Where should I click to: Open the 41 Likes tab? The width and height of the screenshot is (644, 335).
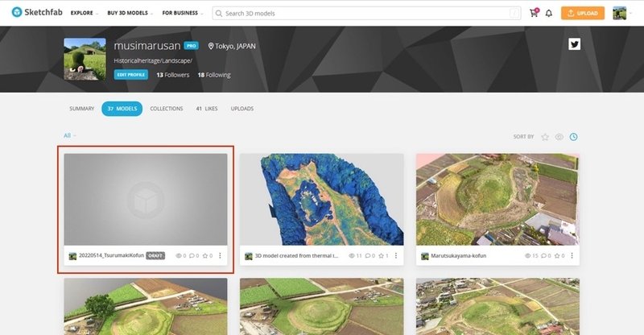(207, 109)
